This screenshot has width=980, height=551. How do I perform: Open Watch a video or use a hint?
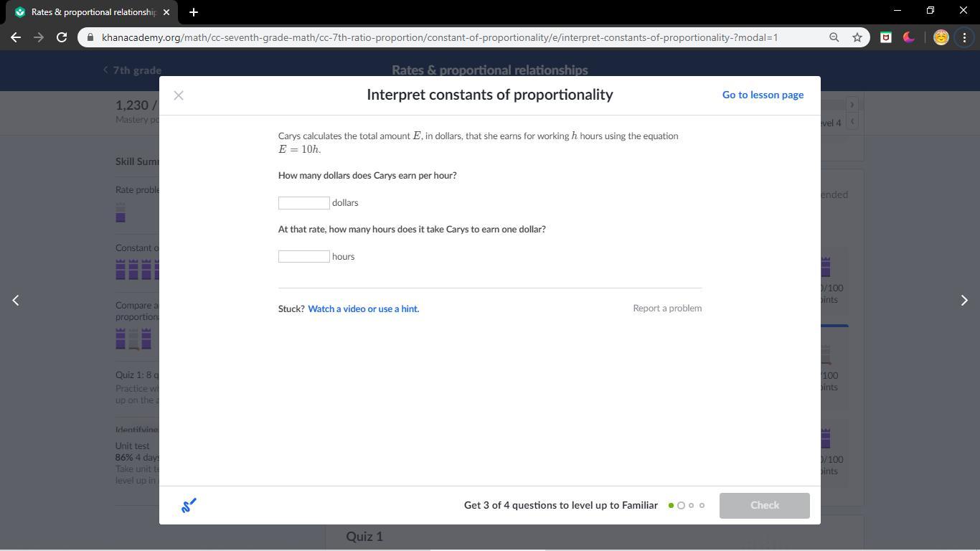tap(364, 309)
